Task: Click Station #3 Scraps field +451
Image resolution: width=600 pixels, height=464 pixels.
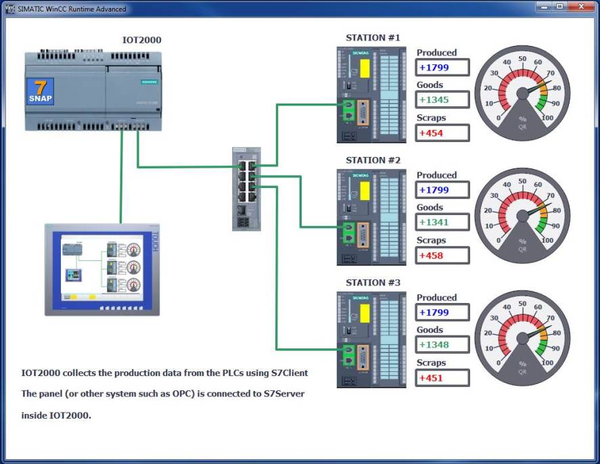Action: point(442,378)
